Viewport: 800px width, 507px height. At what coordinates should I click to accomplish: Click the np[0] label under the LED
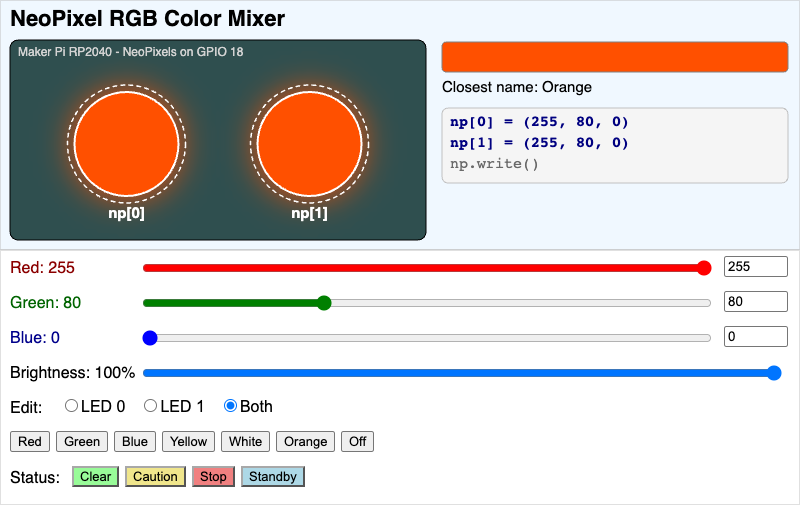click(127, 213)
